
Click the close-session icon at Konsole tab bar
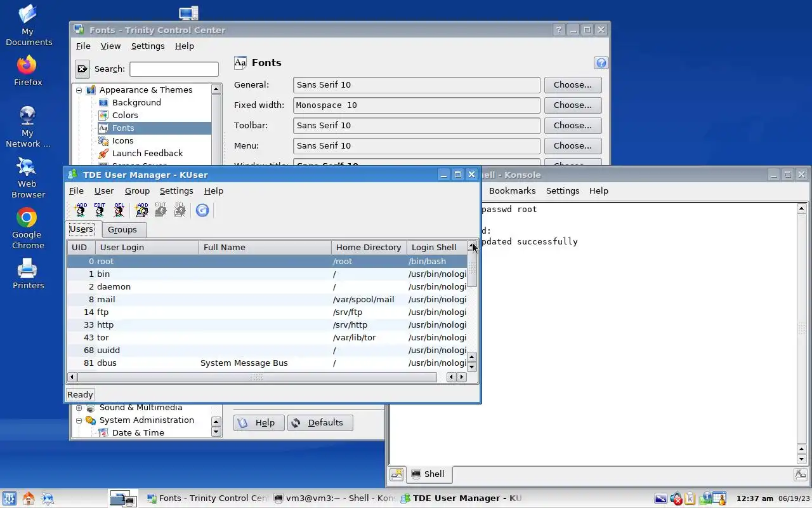click(x=801, y=474)
